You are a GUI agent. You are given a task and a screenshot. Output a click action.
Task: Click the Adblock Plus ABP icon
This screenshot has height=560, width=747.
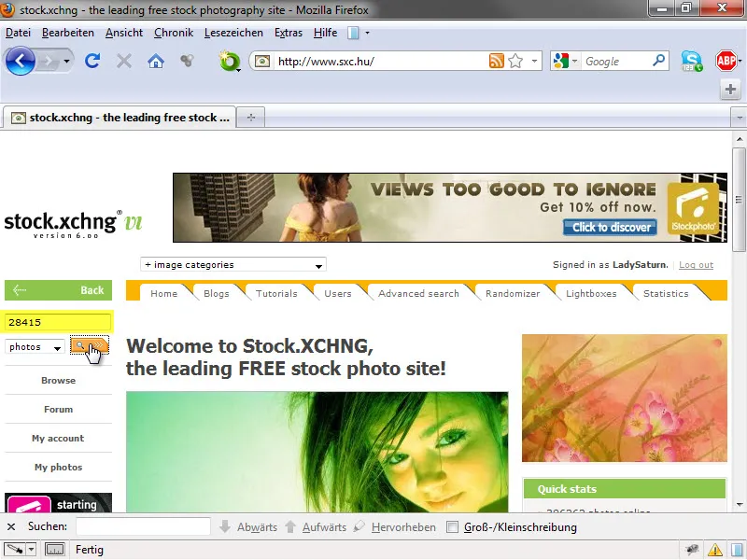pos(726,61)
